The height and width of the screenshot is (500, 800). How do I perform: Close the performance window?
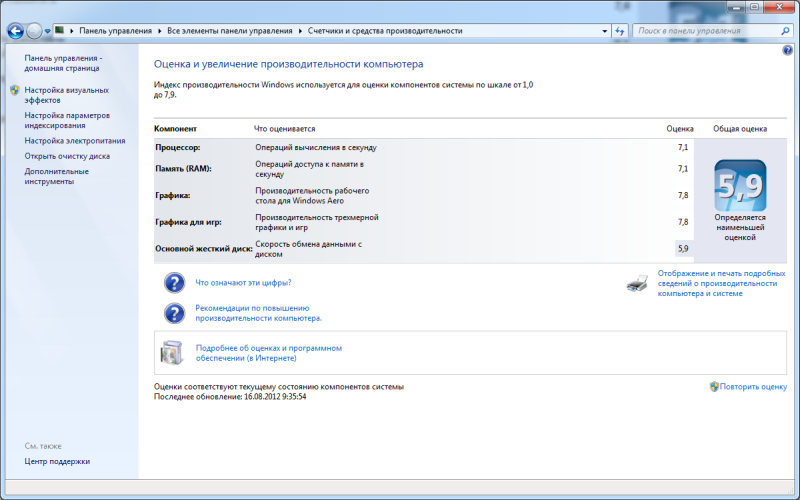[779, 7]
